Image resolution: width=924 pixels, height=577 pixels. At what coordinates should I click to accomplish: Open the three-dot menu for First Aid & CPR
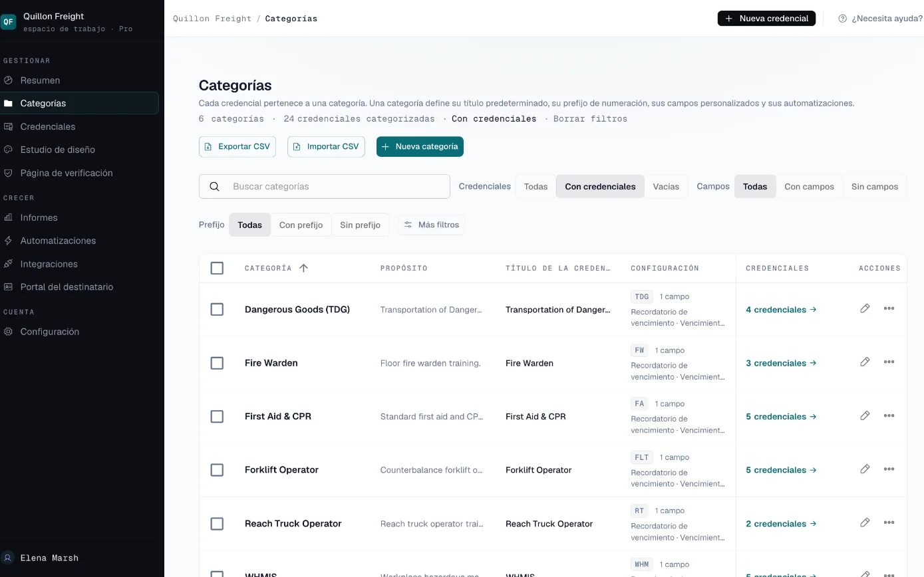[x=889, y=415]
